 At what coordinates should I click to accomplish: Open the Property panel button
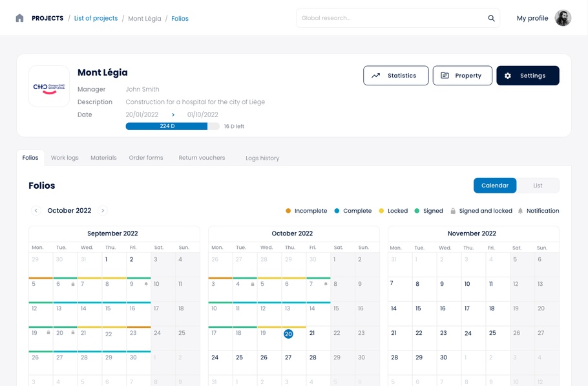[x=462, y=76]
